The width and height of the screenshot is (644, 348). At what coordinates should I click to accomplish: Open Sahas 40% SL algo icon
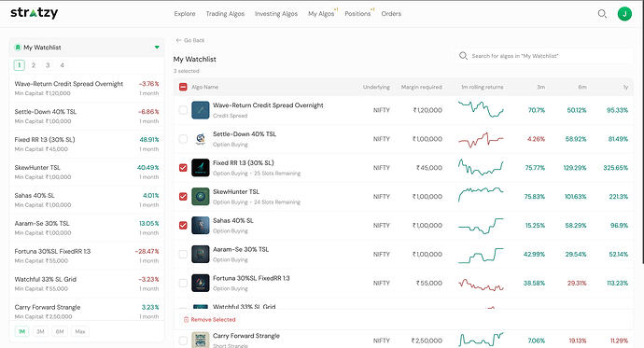(201, 225)
